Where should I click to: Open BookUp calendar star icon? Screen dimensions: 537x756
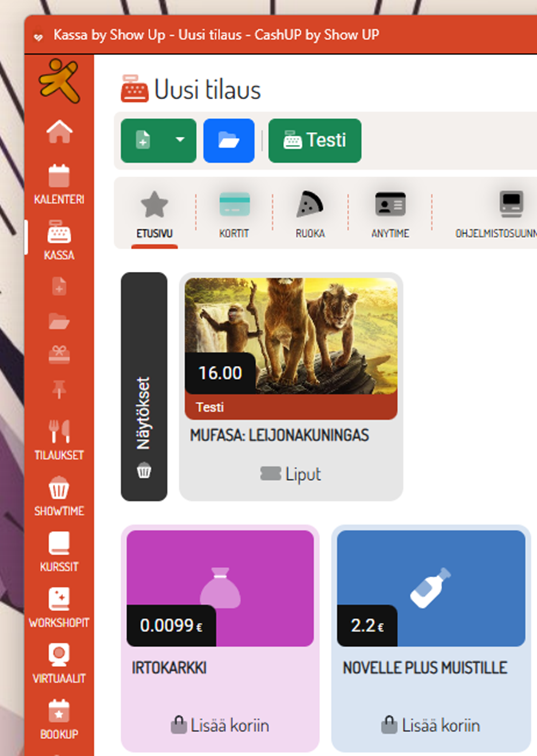[59, 718]
